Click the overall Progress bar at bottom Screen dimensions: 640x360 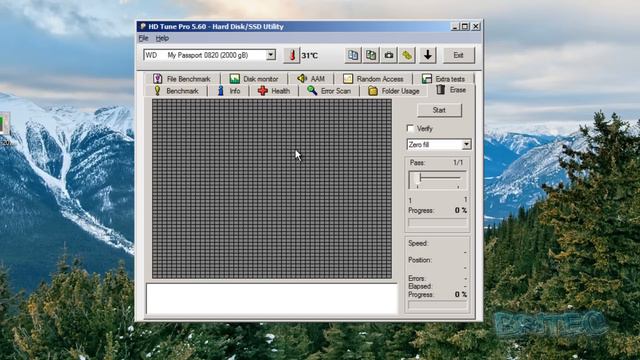click(x=438, y=305)
